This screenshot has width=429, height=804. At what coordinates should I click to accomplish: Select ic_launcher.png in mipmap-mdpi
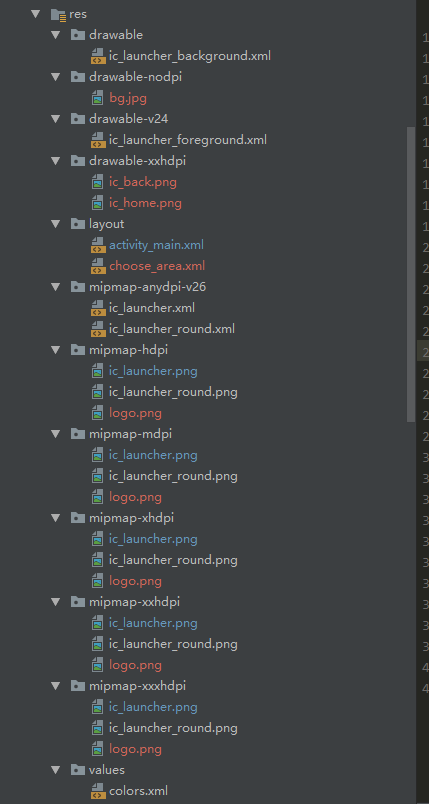153,455
